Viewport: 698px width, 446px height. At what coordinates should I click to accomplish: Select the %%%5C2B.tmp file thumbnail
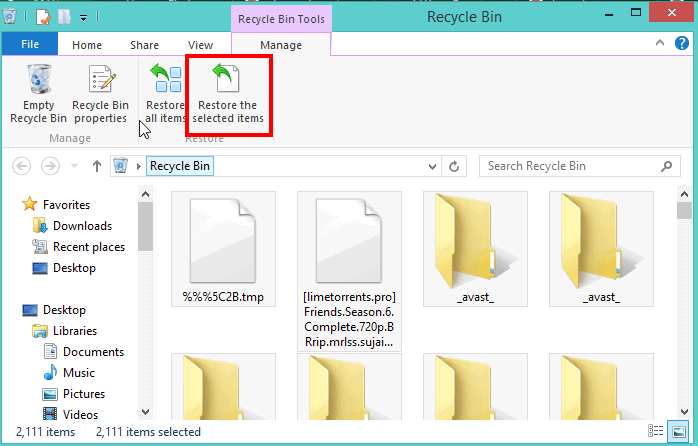pyautogui.click(x=223, y=249)
